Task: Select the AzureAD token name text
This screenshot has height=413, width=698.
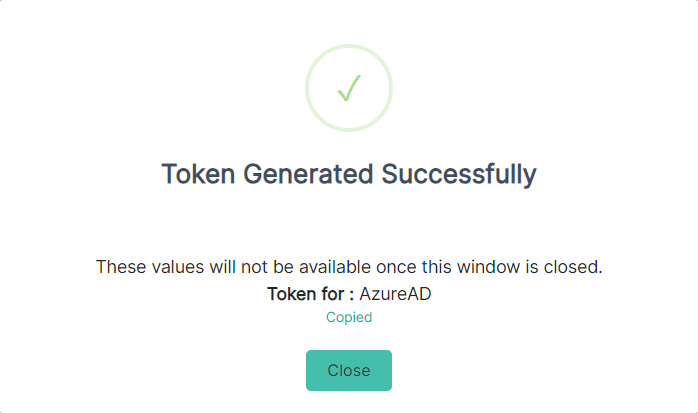Action: pyautogui.click(x=395, y=294)
